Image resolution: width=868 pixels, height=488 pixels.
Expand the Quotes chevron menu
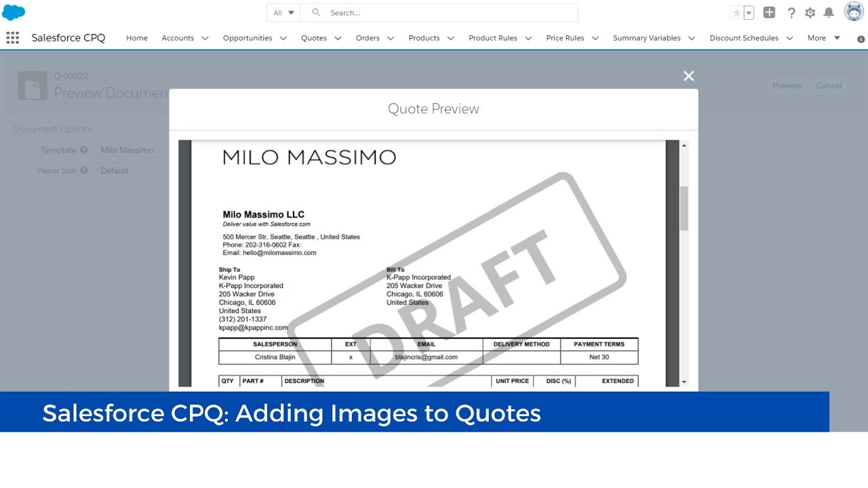click(338, 39)
